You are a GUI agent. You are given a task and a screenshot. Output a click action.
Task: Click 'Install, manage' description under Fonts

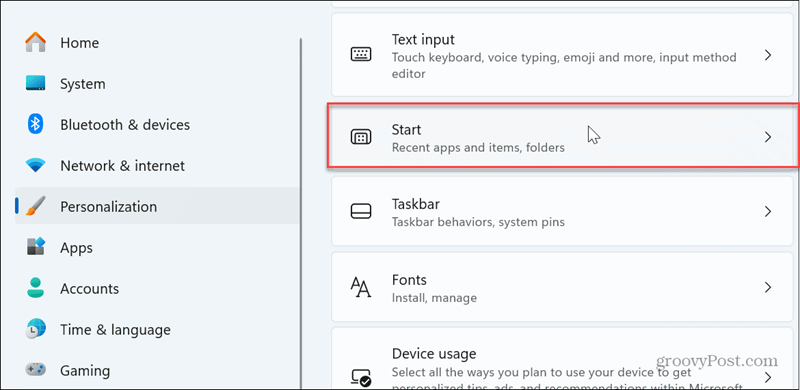[434, 298]
